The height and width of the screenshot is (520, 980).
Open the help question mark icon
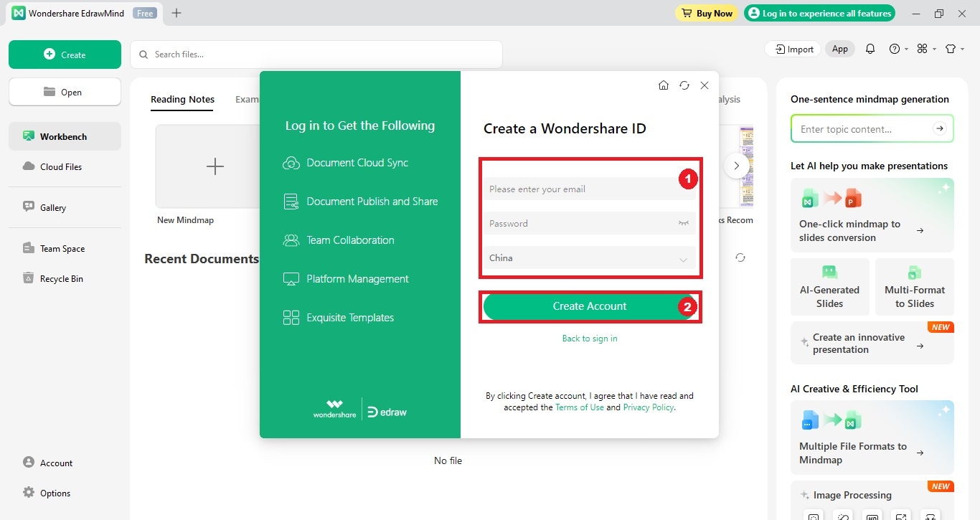tap(895, 49)
